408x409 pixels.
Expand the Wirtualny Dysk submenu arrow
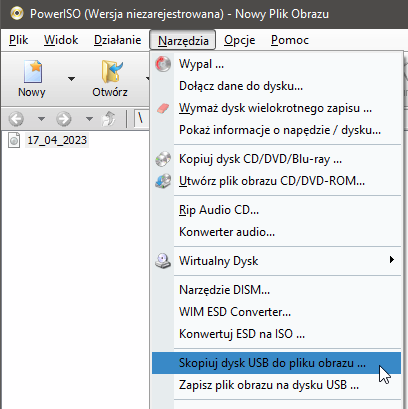coord(392,259)
